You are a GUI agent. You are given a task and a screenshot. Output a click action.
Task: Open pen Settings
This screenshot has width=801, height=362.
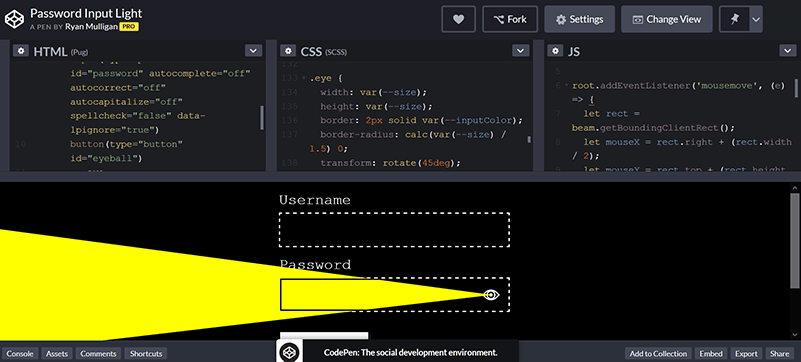click(579, 19)
